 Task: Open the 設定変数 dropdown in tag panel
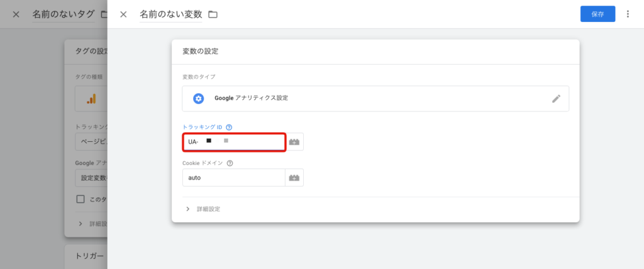click(x=91, y=178)
